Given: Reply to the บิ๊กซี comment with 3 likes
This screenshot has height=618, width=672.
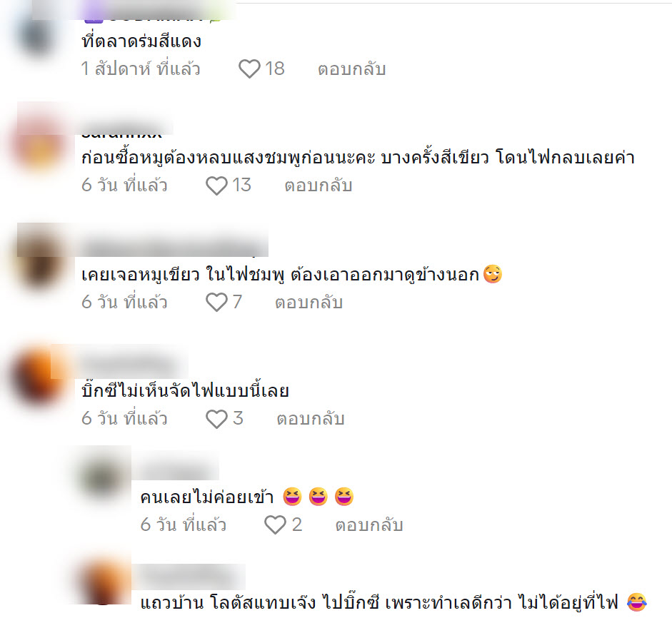Looking at the screenshot, I should [x=311, y=418].
